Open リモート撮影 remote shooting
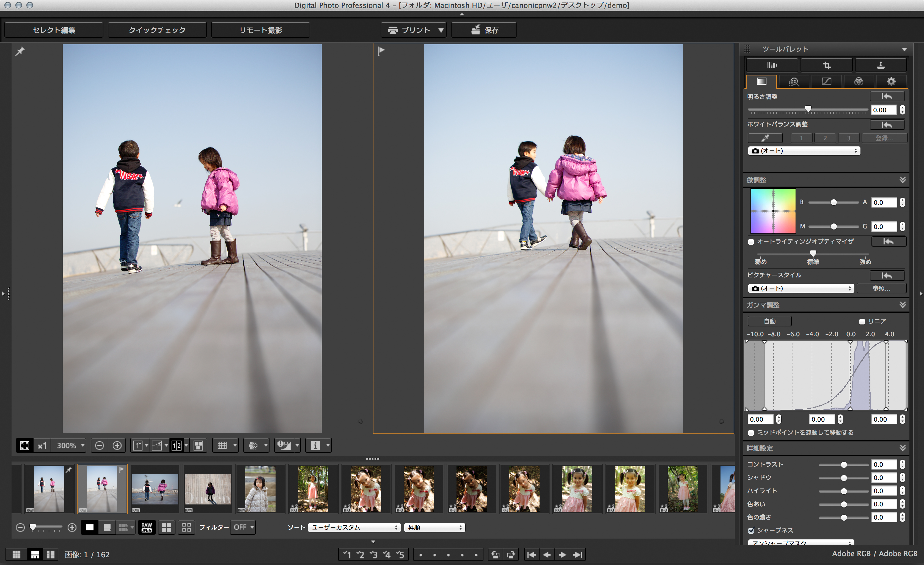Image resolution: width=924 pixels, height=565 pixels. (261, 30)
